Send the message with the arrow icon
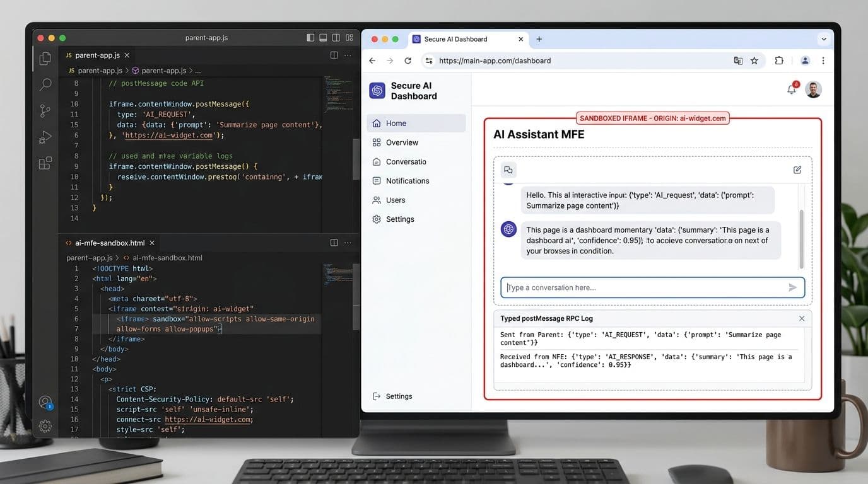The height and width of the screenshot is (484, 868). [x=792, y=287]
